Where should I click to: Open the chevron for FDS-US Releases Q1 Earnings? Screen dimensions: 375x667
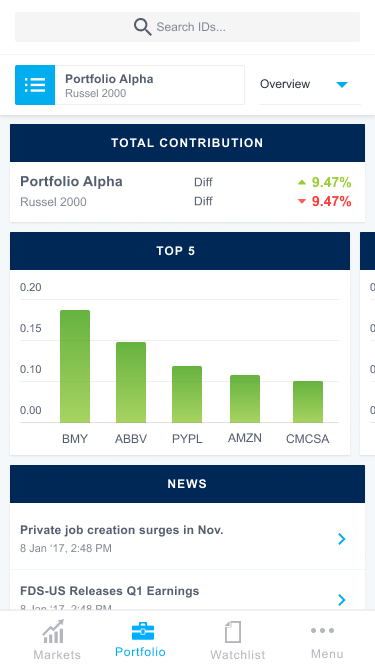point(341,600)
